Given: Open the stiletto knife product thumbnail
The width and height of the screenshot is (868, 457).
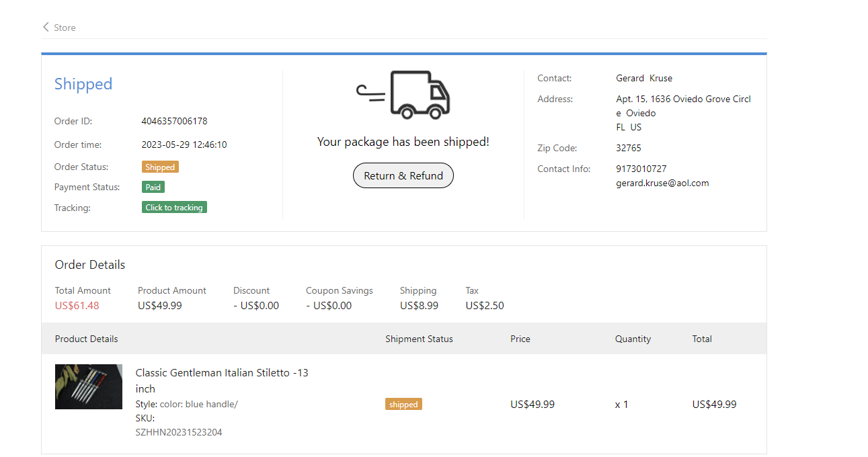Looking at the screenshot, I should (89, 387).
